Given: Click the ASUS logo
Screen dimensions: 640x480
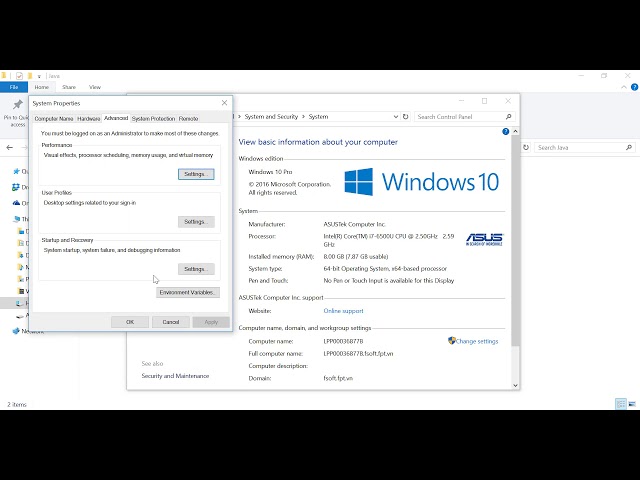Looking at the screenshot, I should point(484,239).
